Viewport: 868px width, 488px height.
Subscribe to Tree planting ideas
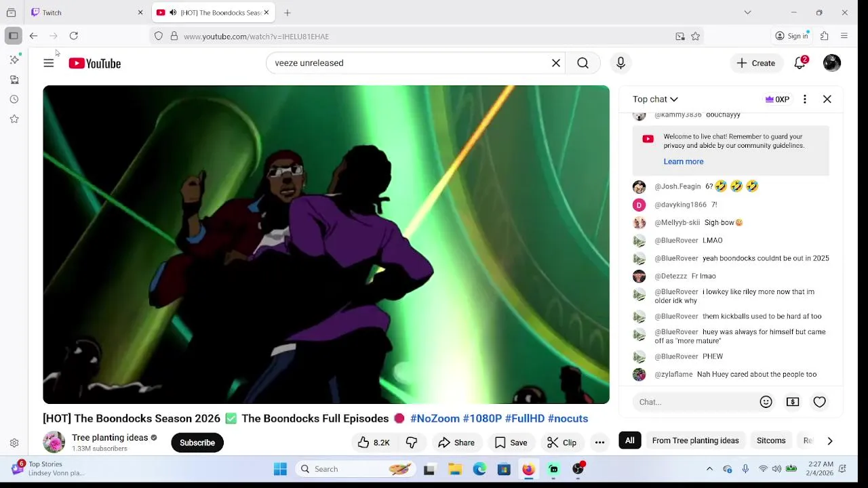197,443
